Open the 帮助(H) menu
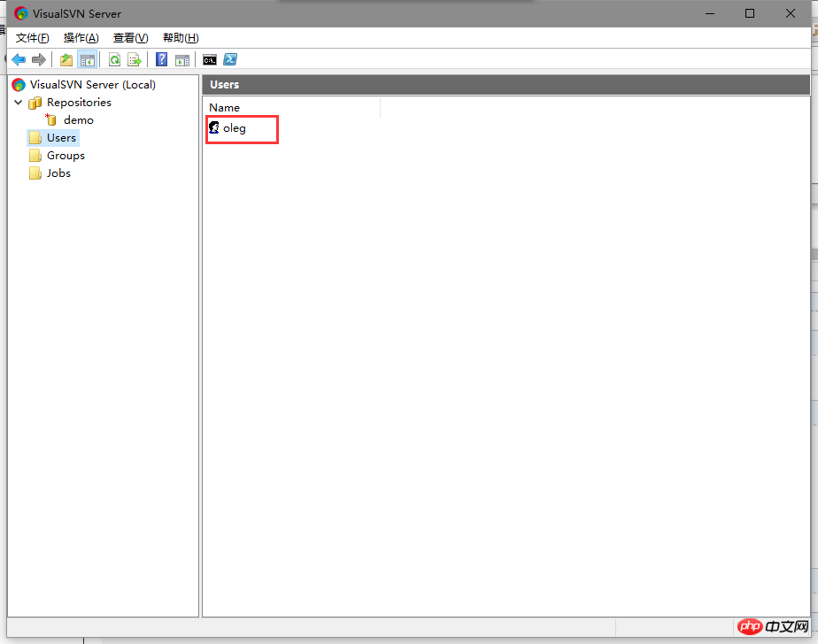Image resolution: width=818 pixels, height=644 pixels. click(181, 38)
